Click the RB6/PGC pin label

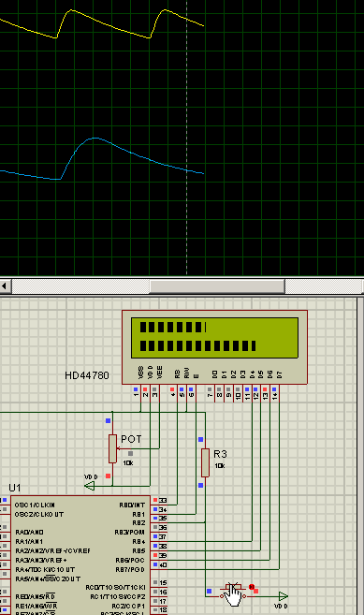point(130,560)
